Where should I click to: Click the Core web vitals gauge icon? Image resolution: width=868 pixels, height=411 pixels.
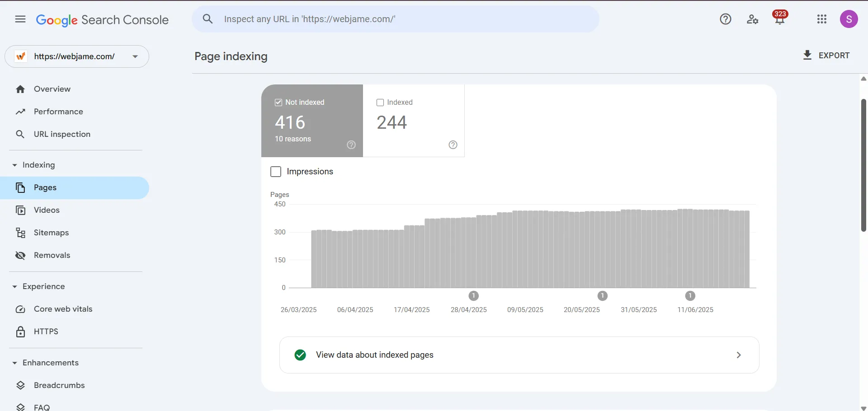20,309
